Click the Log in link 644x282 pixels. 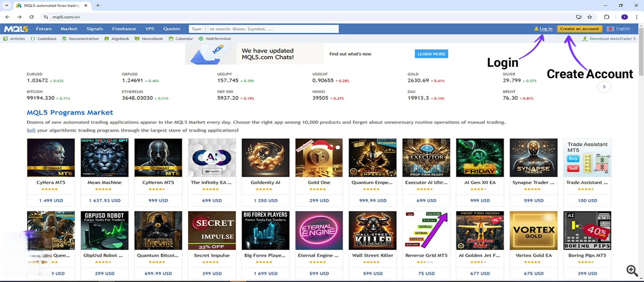546,29
